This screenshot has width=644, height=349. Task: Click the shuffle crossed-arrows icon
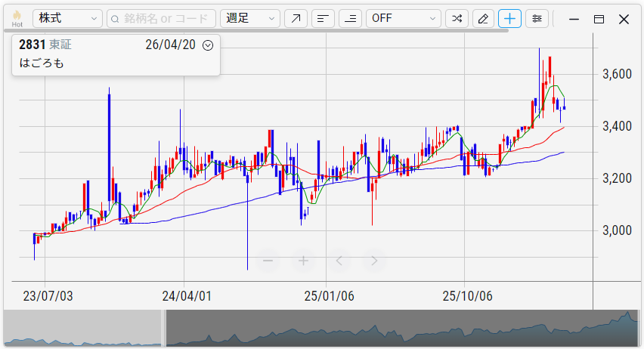[x=457, y=19]
